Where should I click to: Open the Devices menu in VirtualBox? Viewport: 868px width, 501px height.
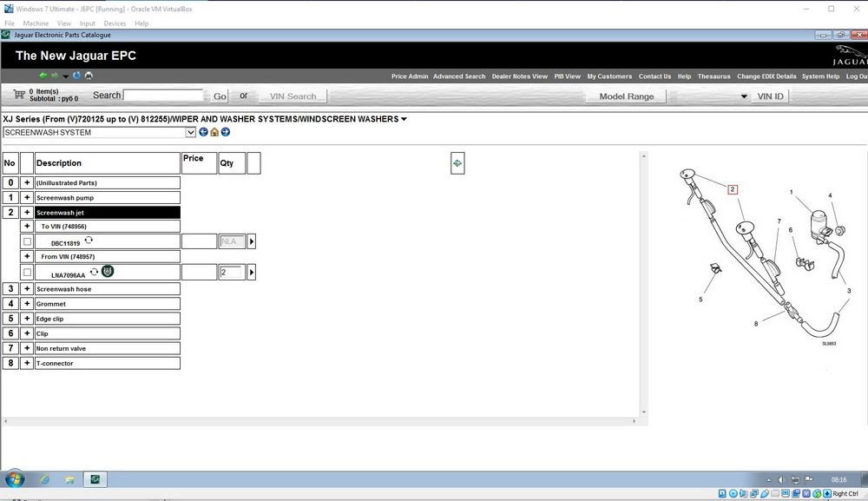(x=114, y=23)
